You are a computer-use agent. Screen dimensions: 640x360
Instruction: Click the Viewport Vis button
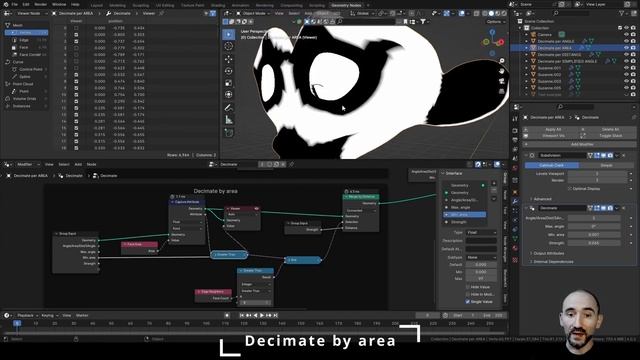[x=553, y=136]
